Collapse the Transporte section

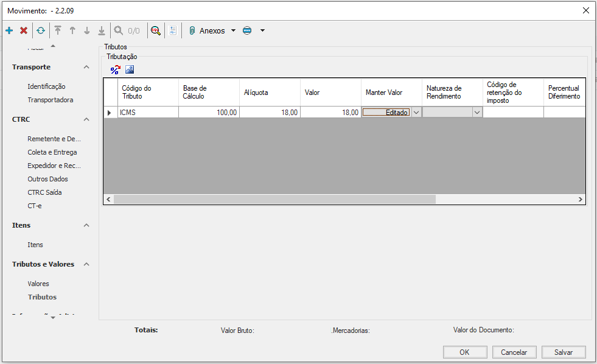(x=86, y=67)
